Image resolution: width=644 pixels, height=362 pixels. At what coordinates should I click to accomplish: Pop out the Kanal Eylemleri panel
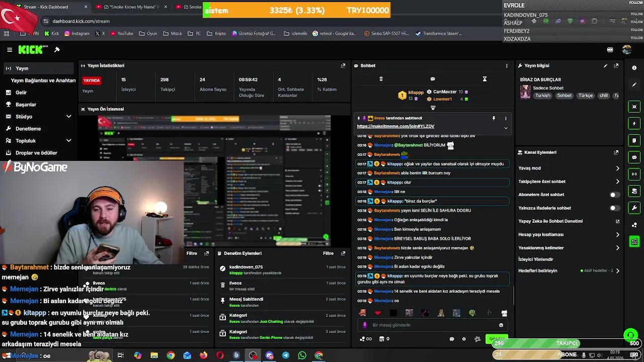pyautogui.click(x=616, y=152)
